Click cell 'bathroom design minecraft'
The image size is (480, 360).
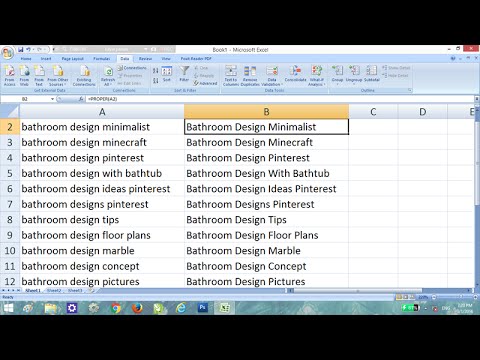click(x=102, y=142)
